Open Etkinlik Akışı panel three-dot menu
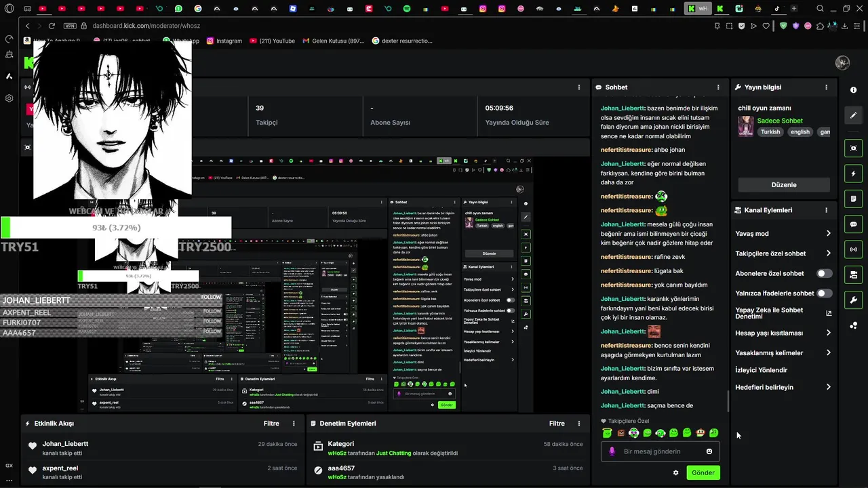This screenshot has width=868, height=488. pyautogui.click(x=294, y=424)
